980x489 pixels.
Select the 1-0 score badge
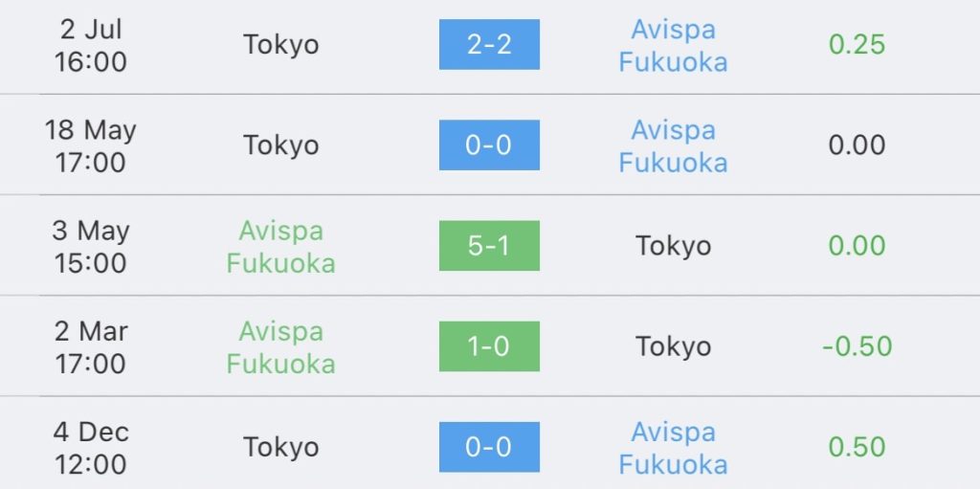[489, 346]
